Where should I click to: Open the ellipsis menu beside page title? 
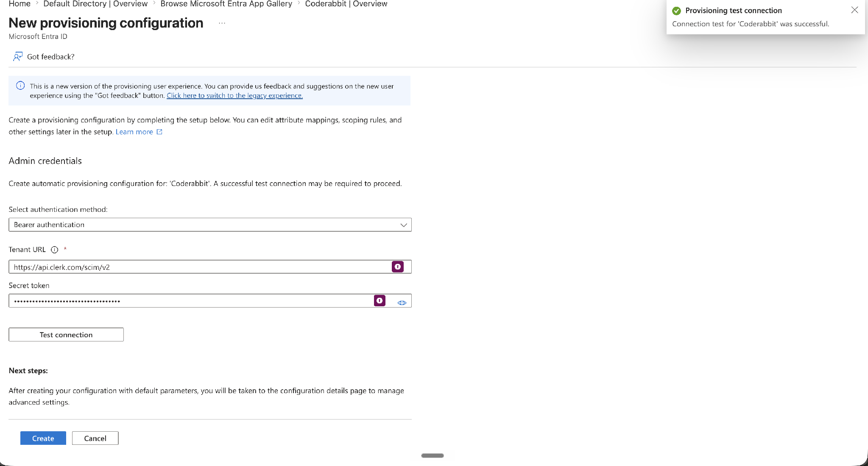222,23
